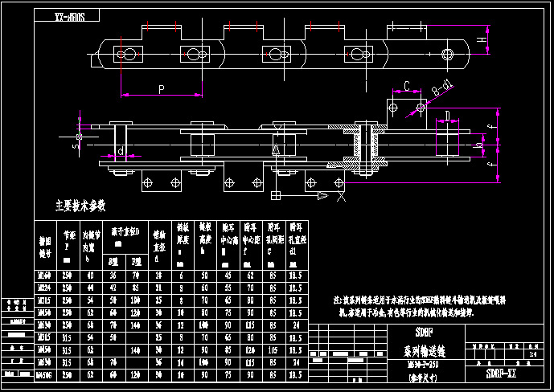554x392 pixels.
Task: Select the round hole at the right chain end
Action: (445, 55)
